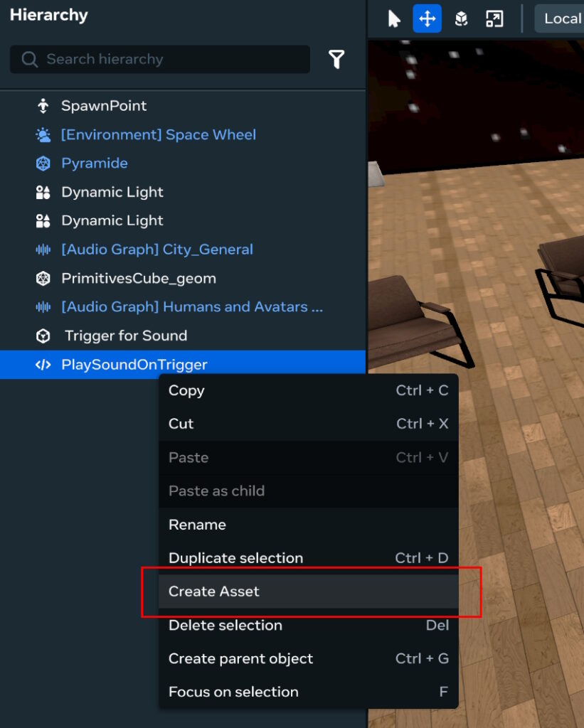584x728 pixels.
Task: Click the waveform icon beside City_General audio graph
Action: [44, 249]
